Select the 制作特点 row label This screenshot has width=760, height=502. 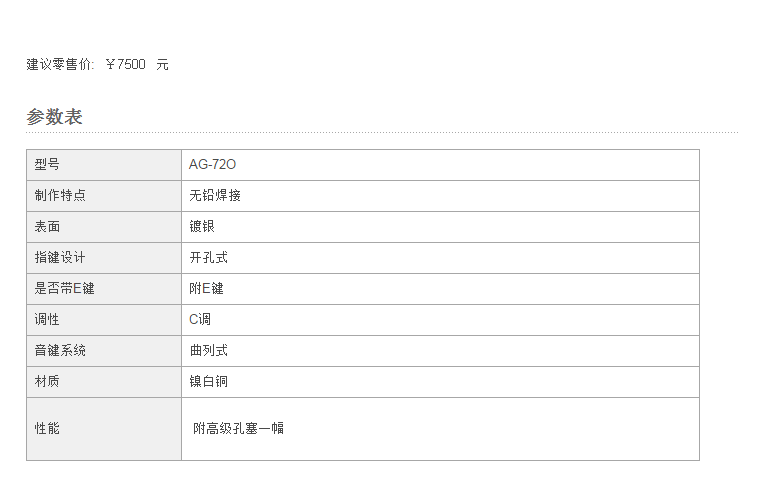tap(104, 196)
